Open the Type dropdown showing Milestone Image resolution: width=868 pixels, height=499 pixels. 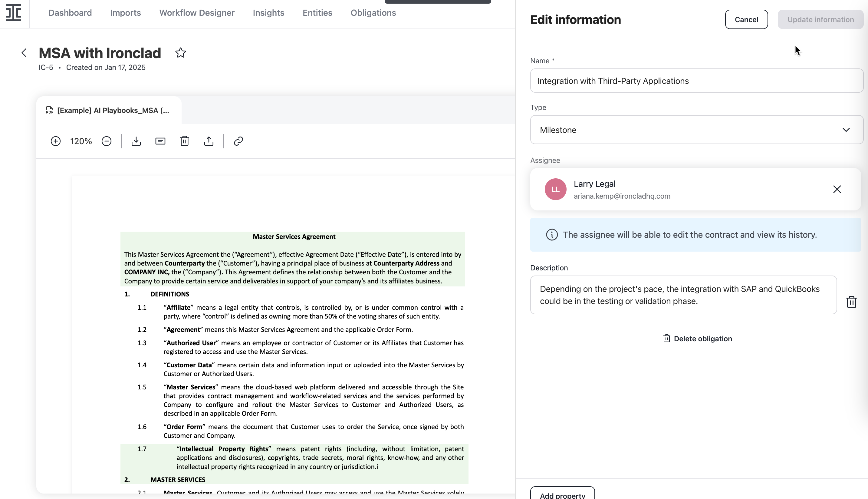[x=696, y=130]
